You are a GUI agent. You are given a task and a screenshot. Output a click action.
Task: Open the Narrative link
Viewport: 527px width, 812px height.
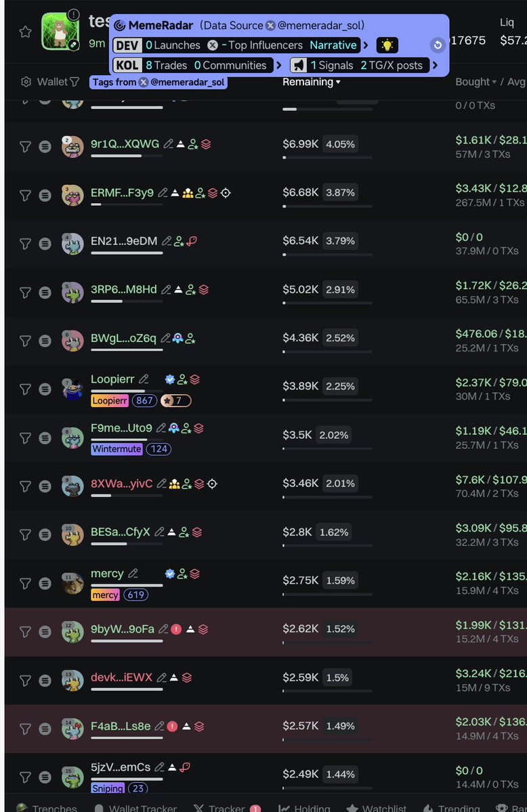(333, 45)
